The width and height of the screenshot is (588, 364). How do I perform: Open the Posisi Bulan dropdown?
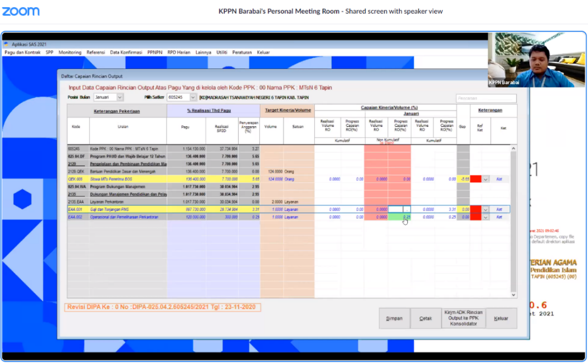[120, 97]
